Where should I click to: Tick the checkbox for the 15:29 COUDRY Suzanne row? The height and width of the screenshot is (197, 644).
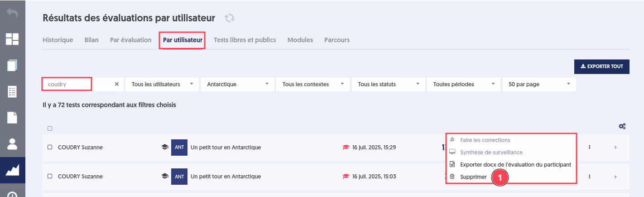click(50, 147)
